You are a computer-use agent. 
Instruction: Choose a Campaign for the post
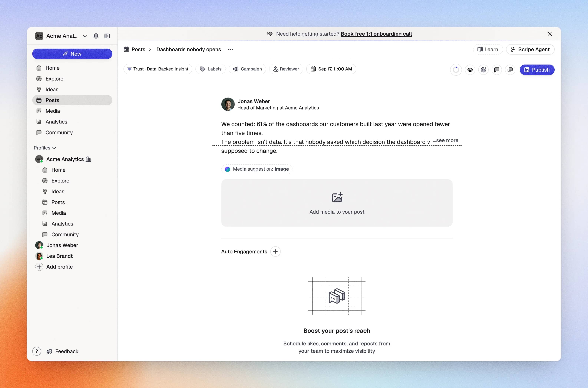pyautogui.click(x=247, y=69)
